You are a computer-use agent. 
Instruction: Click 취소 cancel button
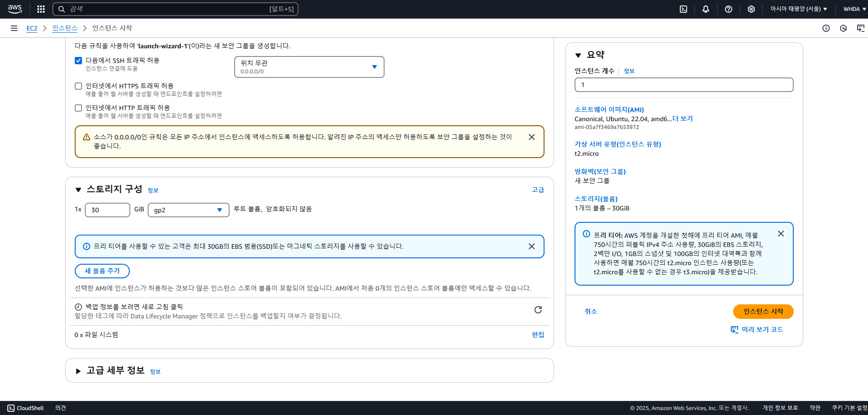[x=591, y=312]
